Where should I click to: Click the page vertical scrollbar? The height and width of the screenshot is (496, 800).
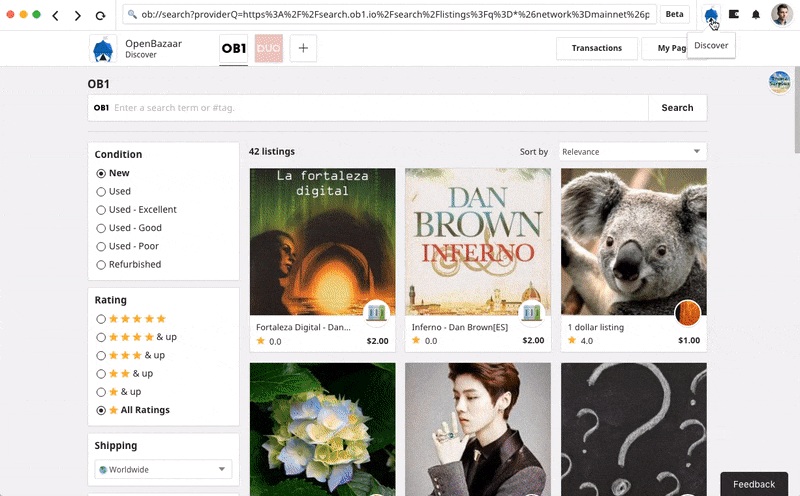(x=797, y=110)
